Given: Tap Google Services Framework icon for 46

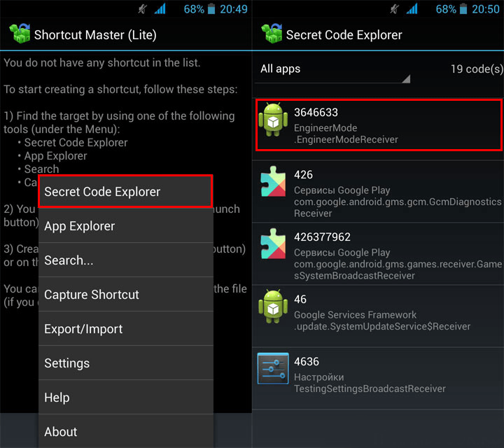Looking at the screenshot, I should pyautogui.click(x=273, y=307).
